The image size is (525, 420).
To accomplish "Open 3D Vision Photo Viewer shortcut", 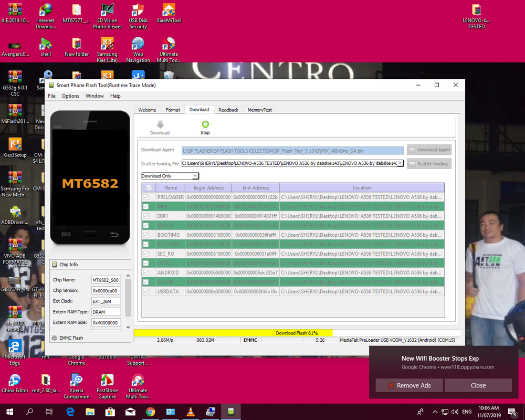I will [x=107, y=17].
